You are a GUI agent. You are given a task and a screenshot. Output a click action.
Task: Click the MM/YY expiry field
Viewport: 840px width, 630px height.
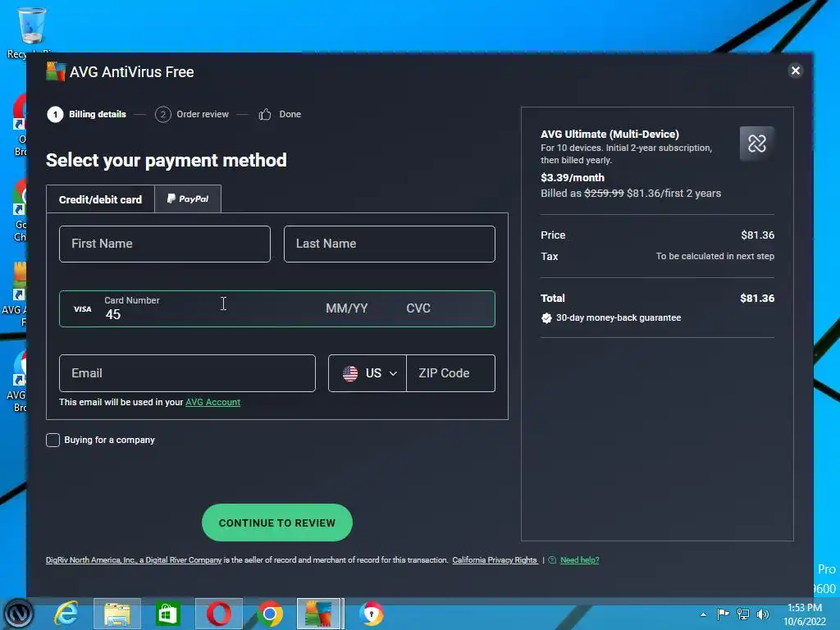point(347,308)
